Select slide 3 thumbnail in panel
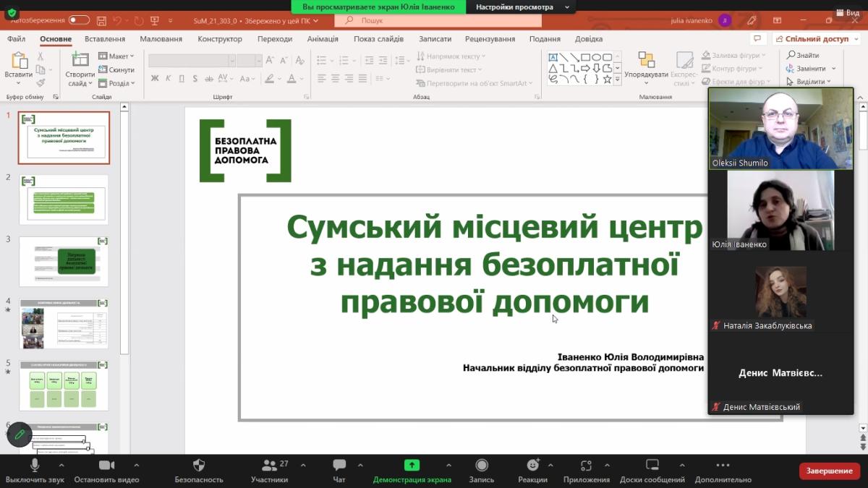The image size is (868, 488). pos(64,261)
